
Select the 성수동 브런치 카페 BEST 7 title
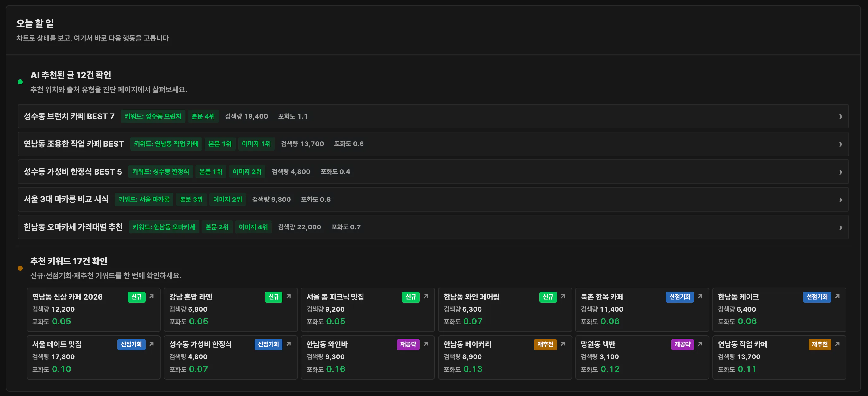[x=69, y=116]
